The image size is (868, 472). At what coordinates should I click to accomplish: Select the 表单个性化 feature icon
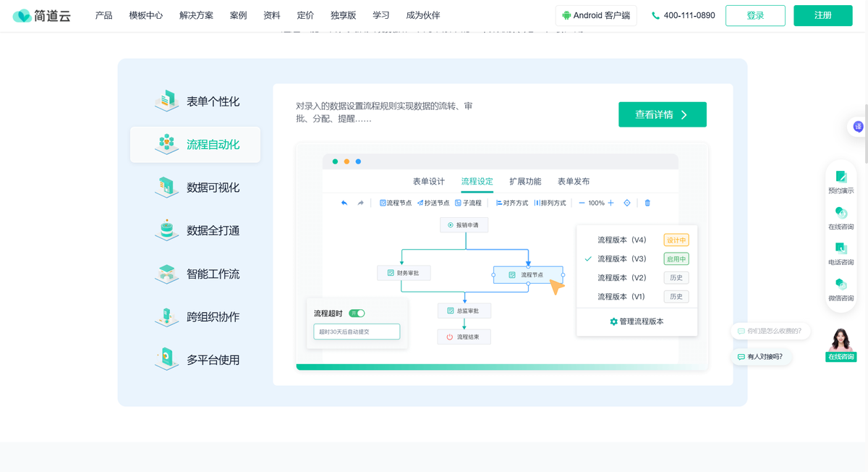(x=166, y=101)
